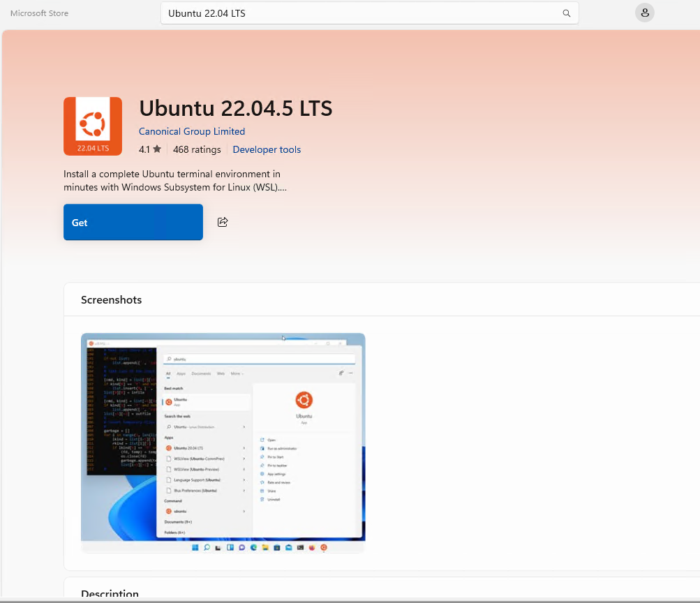
Task: Click the app description text about WSL
Action: 175,181
